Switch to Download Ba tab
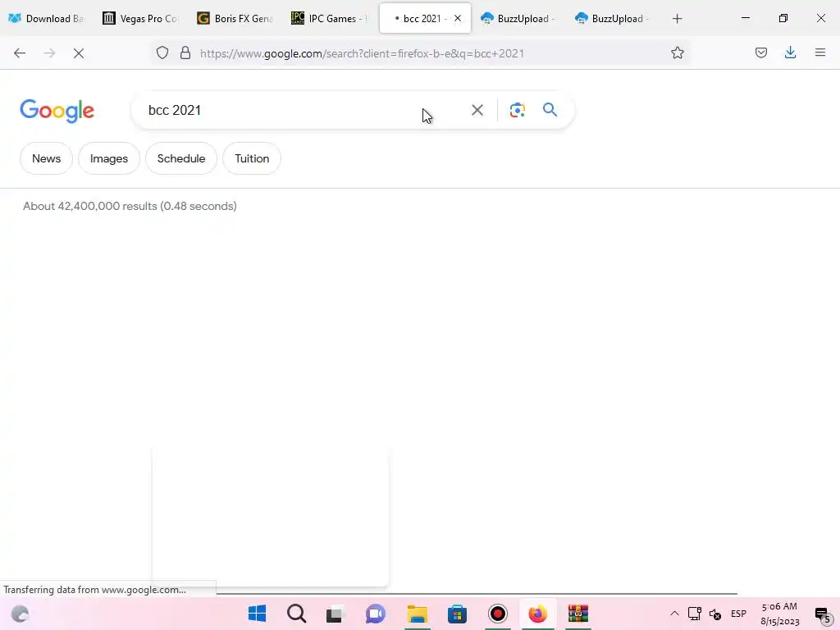Screen dimensions: 840x630 coord(47,19)
